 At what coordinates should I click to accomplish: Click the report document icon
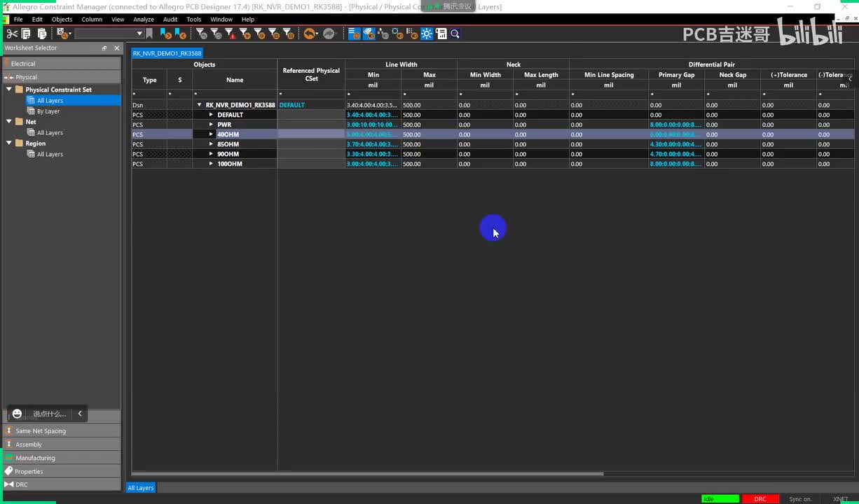coord(441,34)
